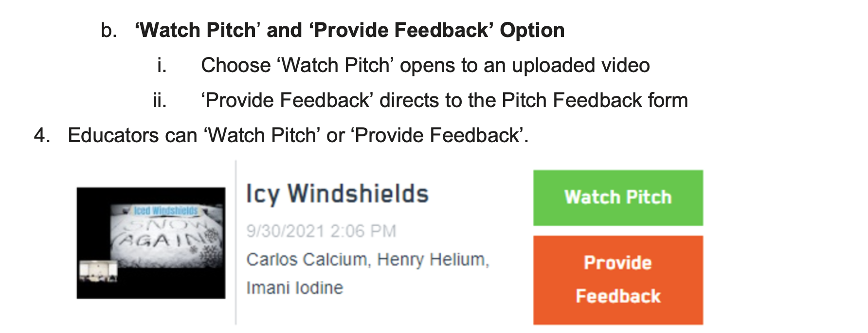
Task: Click the sentence 'Educators can Watch Pitch or Provide Feedback'
Action: click(x=298, y=135)
